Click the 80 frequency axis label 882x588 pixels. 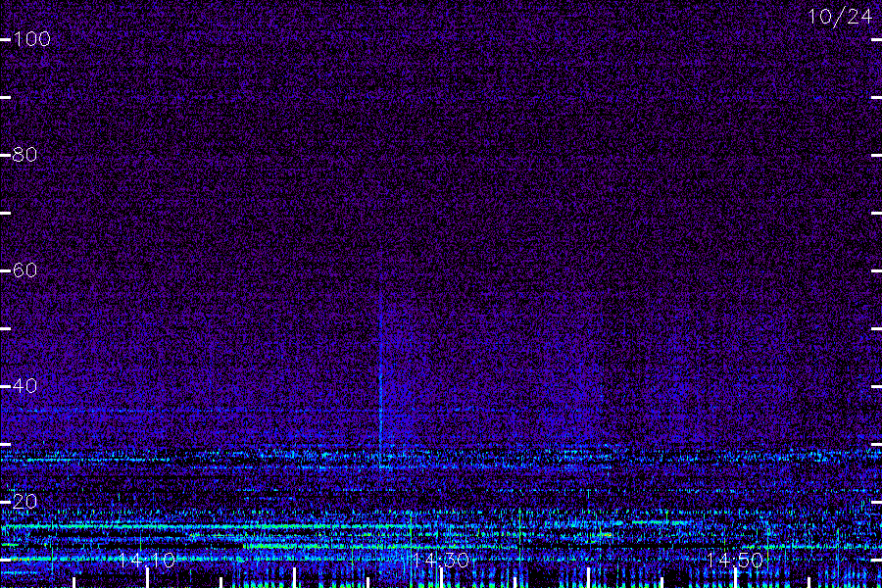click(24, 154)
